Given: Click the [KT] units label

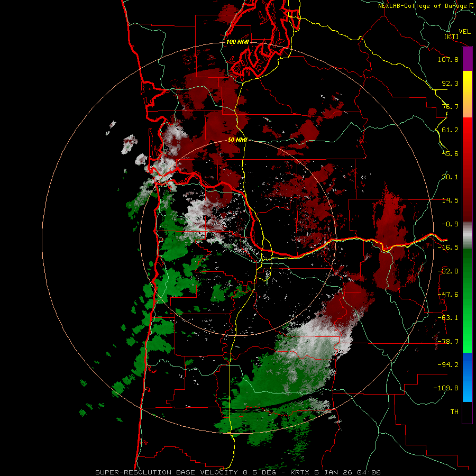Looking at the screenshot, I should click(451, 36).
